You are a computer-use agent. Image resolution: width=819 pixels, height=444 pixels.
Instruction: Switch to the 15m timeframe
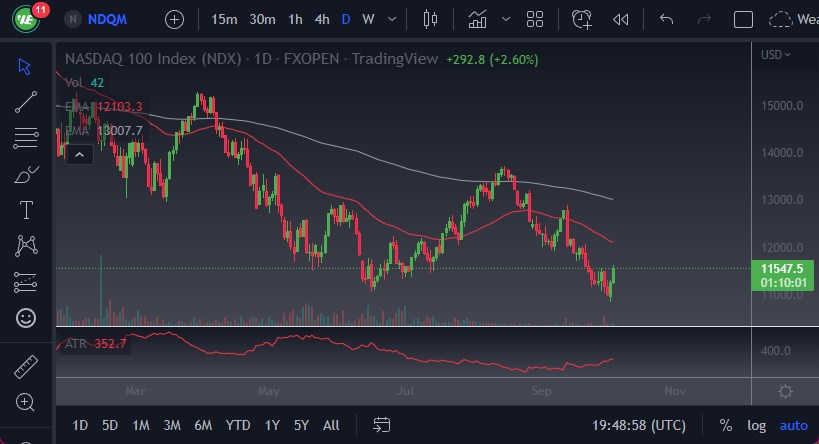coord(224,20)
